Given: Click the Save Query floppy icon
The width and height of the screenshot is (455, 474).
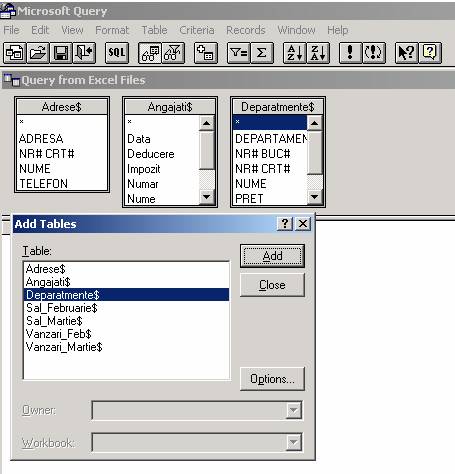Looking at the screenshot, I should 61,53.
